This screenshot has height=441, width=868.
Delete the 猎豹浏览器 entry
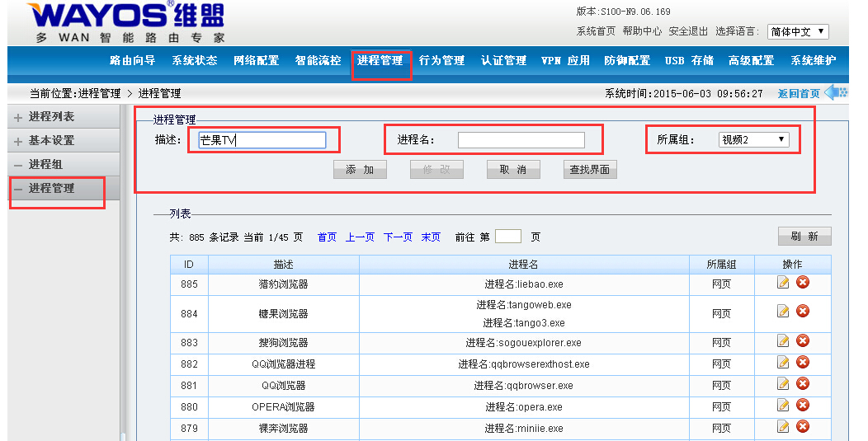click(x=802, y=283)
